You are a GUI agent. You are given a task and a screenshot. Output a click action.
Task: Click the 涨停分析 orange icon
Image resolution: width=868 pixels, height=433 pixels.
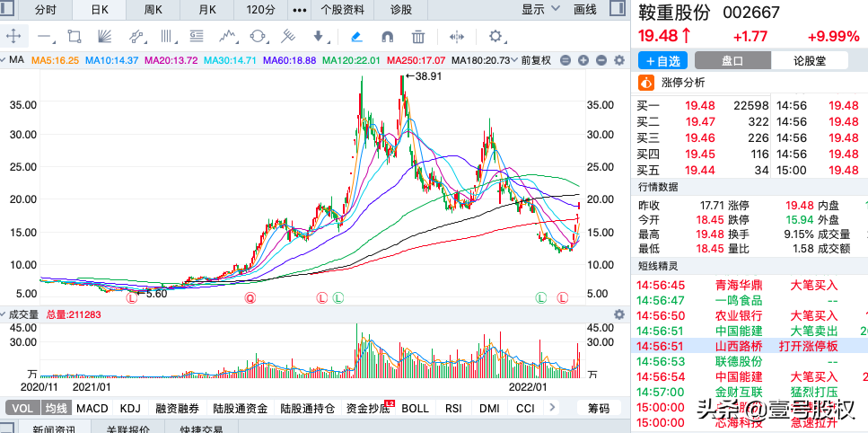tap(646, 83)
